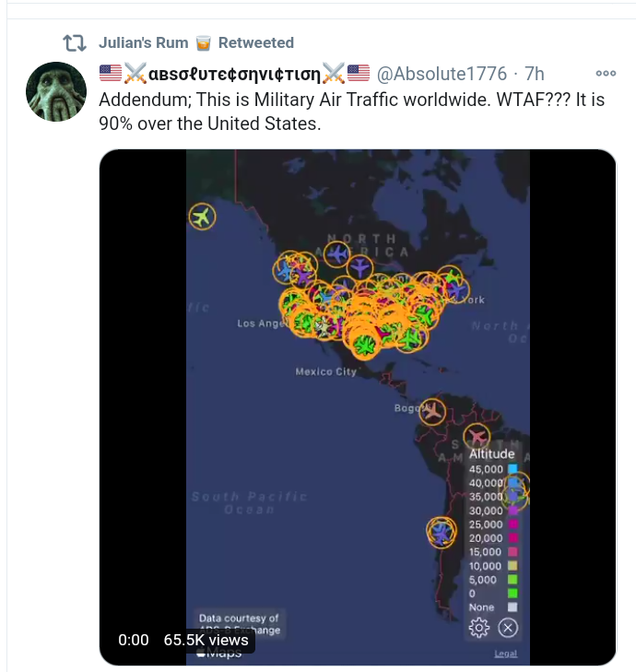The image size is (636, 672).
Task: Select the blue plane cluster near Chile
Action: (x=442, y=532)
